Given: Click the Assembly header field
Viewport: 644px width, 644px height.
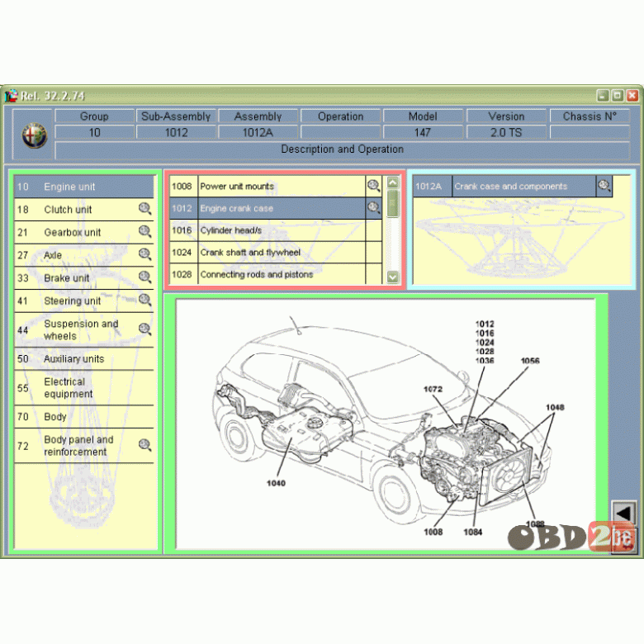Looking at the screenshot, I should pyautogui.click(x=258, y=116).
